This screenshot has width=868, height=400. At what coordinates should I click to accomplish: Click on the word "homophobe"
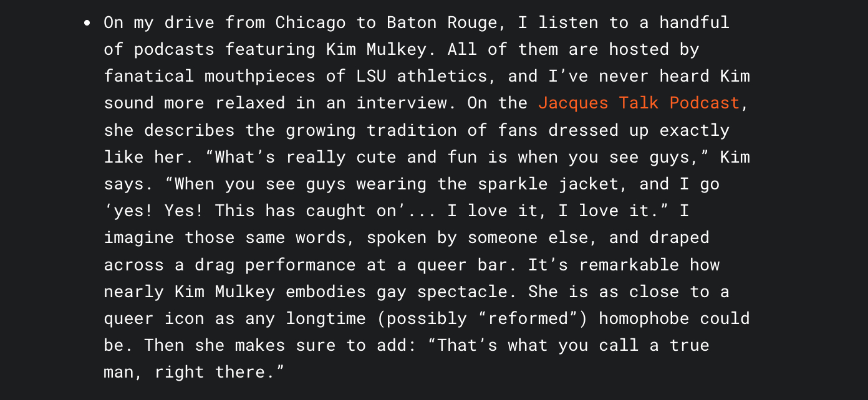644,318
